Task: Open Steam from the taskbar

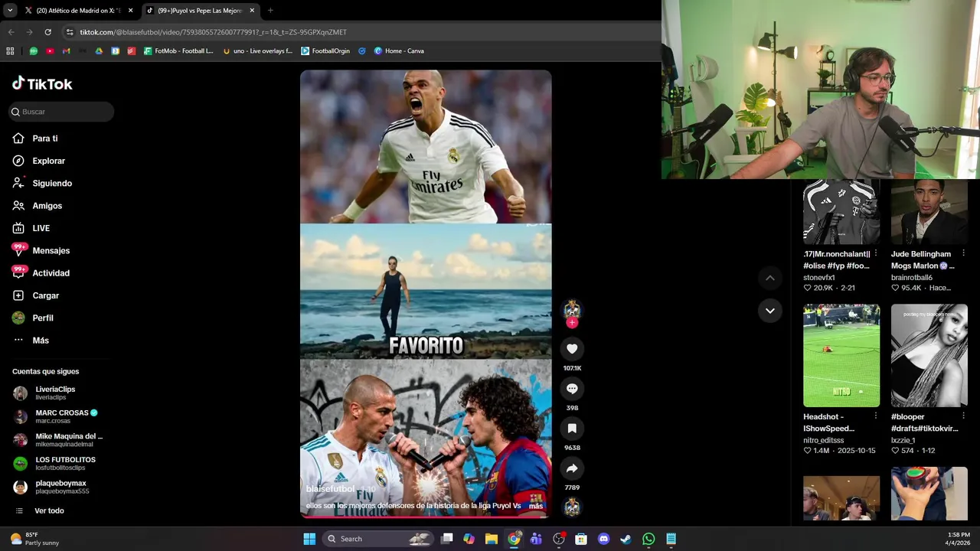Action: tap(626, 539)
